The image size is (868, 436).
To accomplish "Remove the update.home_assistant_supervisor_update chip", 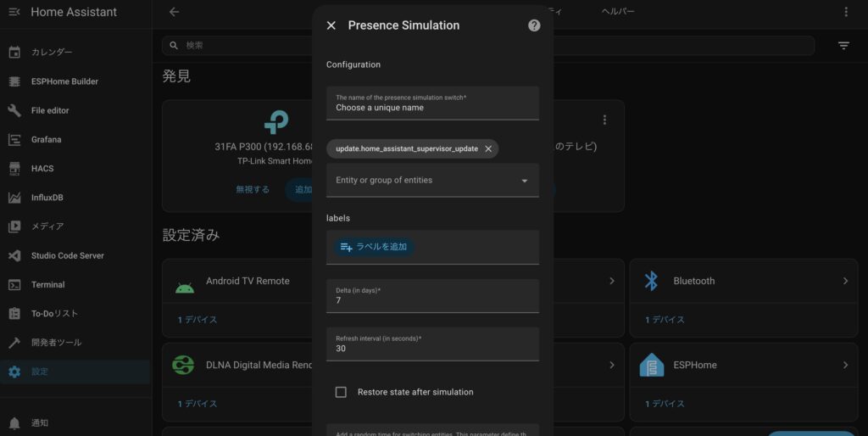I will [488, 148].
